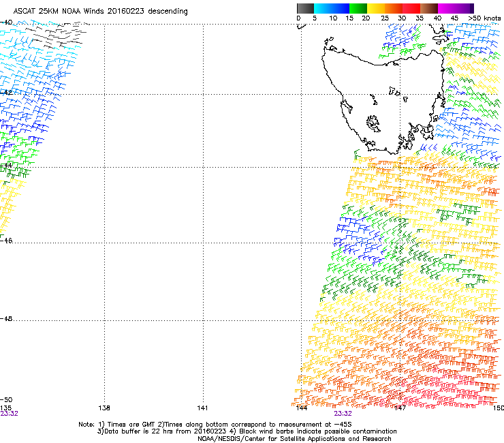The height and width of the screenshot is (443, 504).
Task: Click the '138' longitude label
Action: (104, 408)
